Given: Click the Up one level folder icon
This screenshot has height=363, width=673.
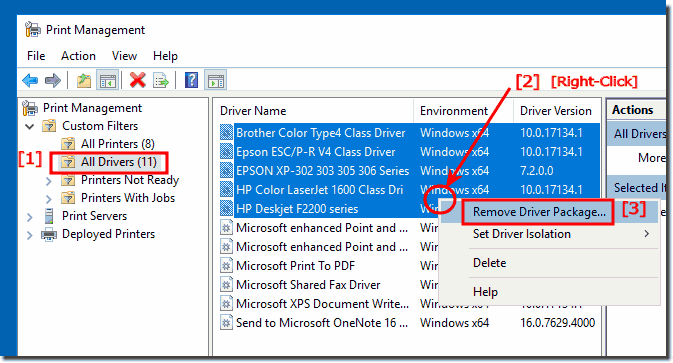Looking at the screenshot, I should point(84,81).
